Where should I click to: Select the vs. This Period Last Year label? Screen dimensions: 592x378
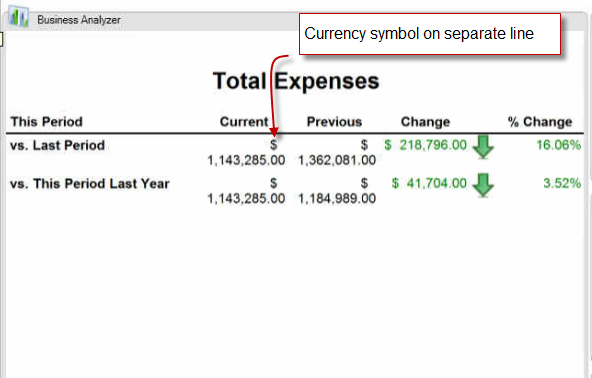[x=90, y=184]
